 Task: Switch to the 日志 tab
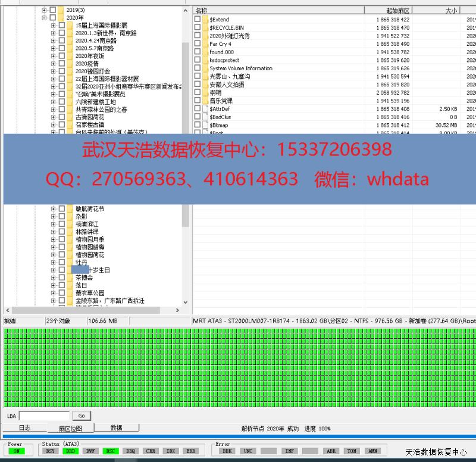click(24, 427)
